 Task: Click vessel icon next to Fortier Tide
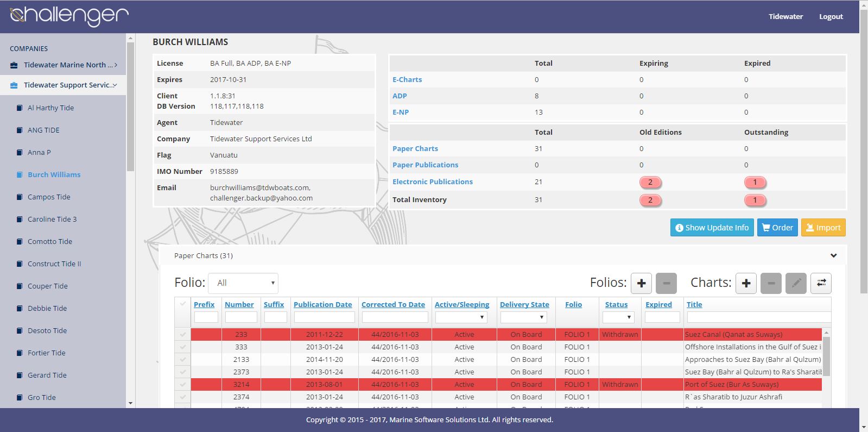coord(20,353)
